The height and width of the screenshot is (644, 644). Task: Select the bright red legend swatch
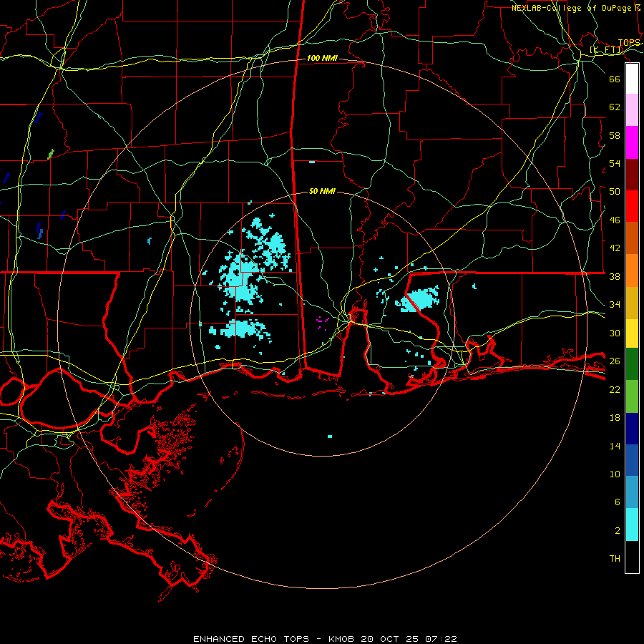click(x=632, y=206)
